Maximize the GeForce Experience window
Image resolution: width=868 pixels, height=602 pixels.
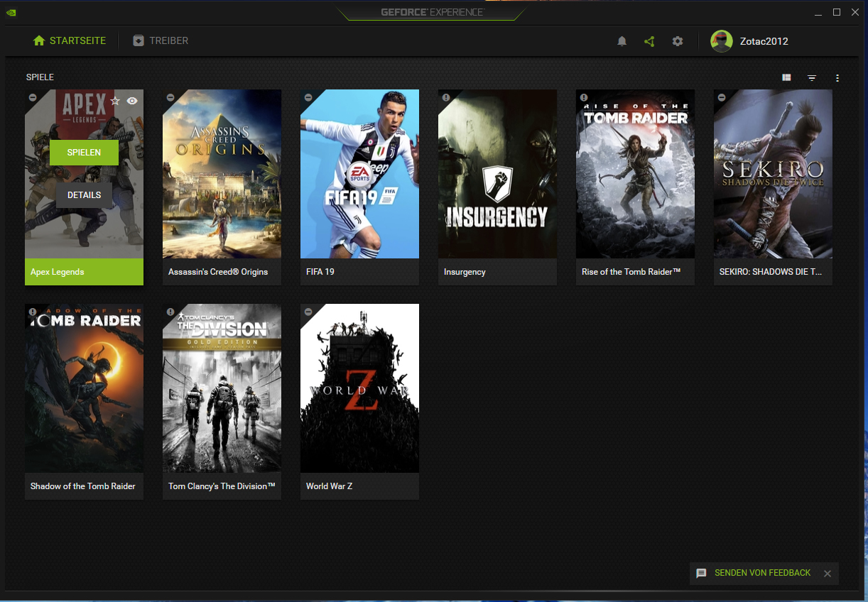tap(837, 12)
